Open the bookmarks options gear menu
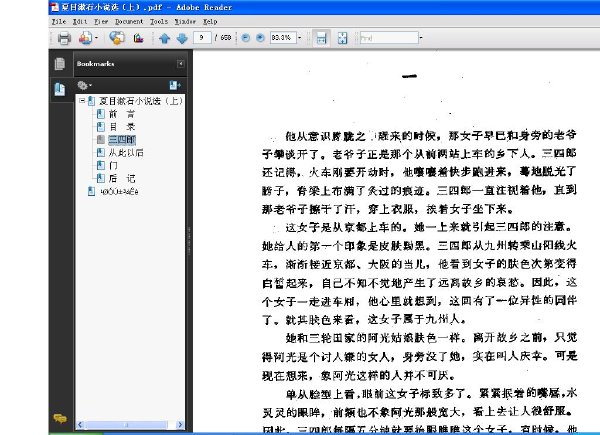Viewport: 600px width, 435px height. click(84, 85)
